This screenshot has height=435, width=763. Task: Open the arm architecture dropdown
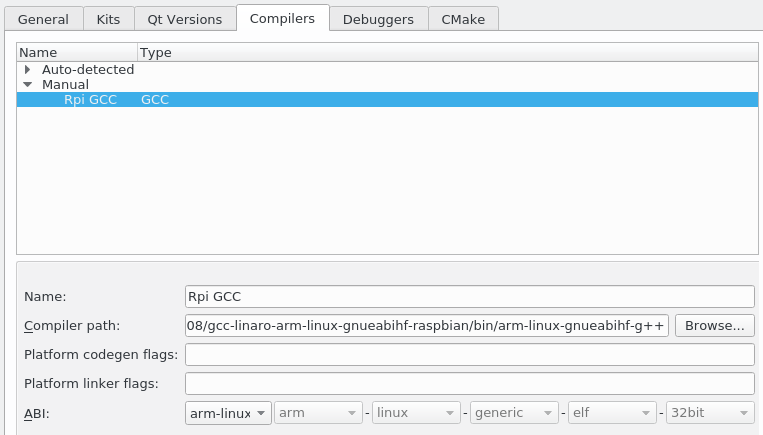click(x=318, y=412)
